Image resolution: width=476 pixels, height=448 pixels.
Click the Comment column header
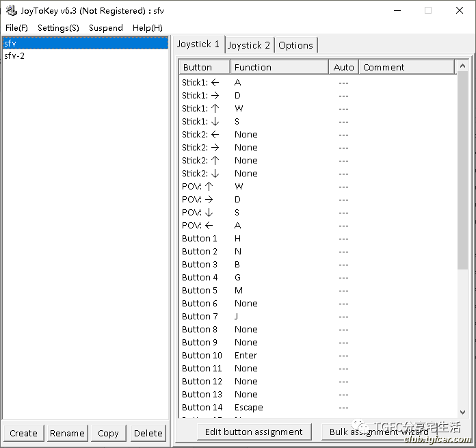pyautogui.click(x=407, y=67)
